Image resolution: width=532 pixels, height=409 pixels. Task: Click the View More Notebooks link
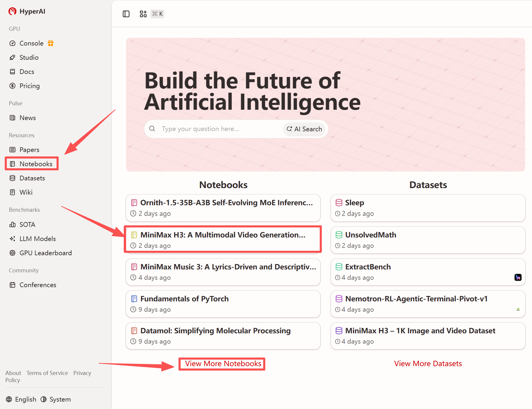click(x=223, y=364)
